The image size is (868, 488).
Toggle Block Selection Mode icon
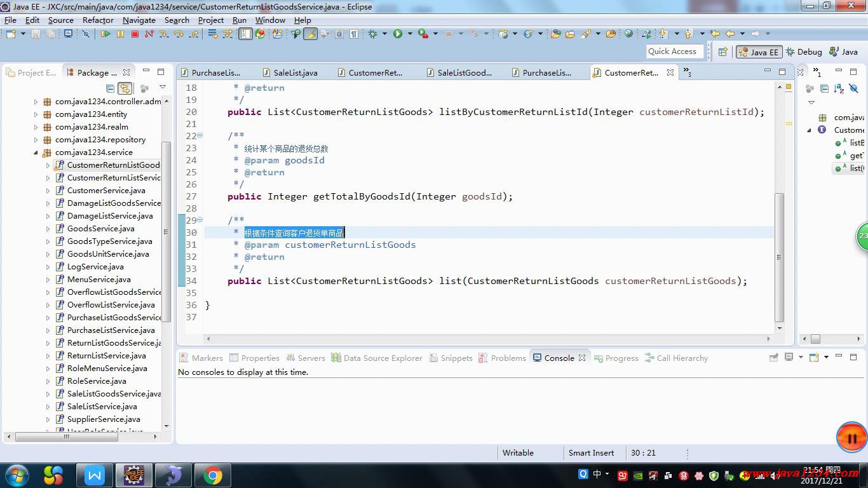[x=339, y=34]
